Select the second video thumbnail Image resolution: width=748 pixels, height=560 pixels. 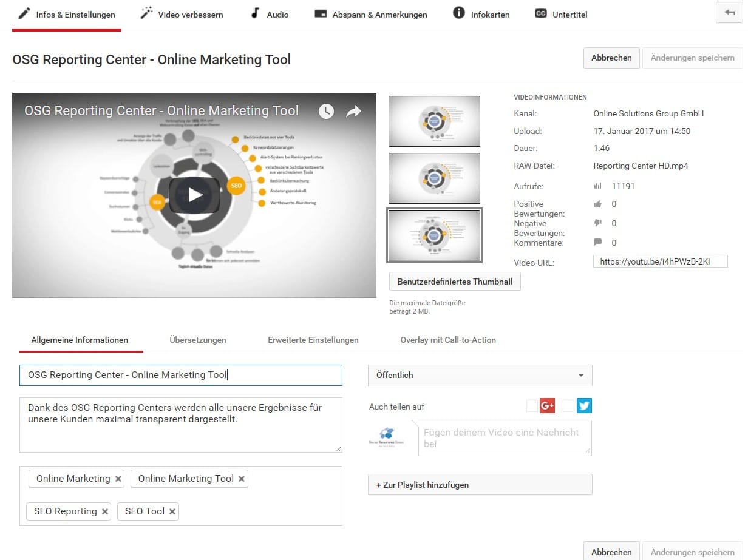tap(435, 178)
